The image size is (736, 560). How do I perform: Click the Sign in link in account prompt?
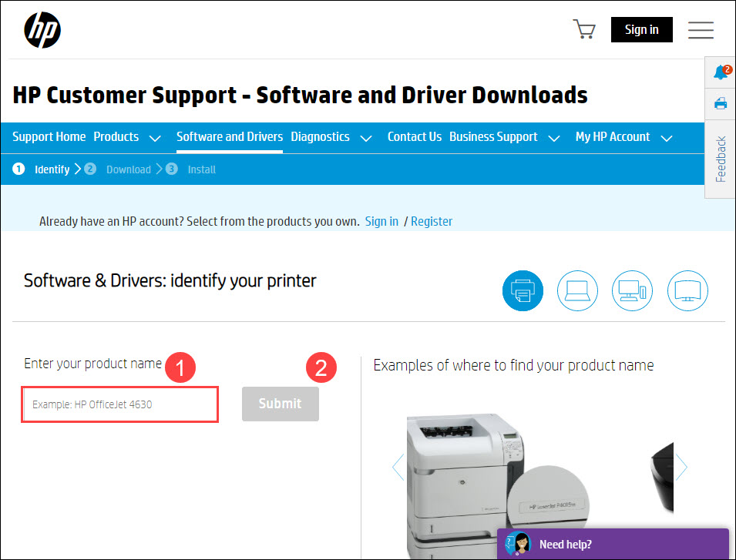[x=381, y=221]
